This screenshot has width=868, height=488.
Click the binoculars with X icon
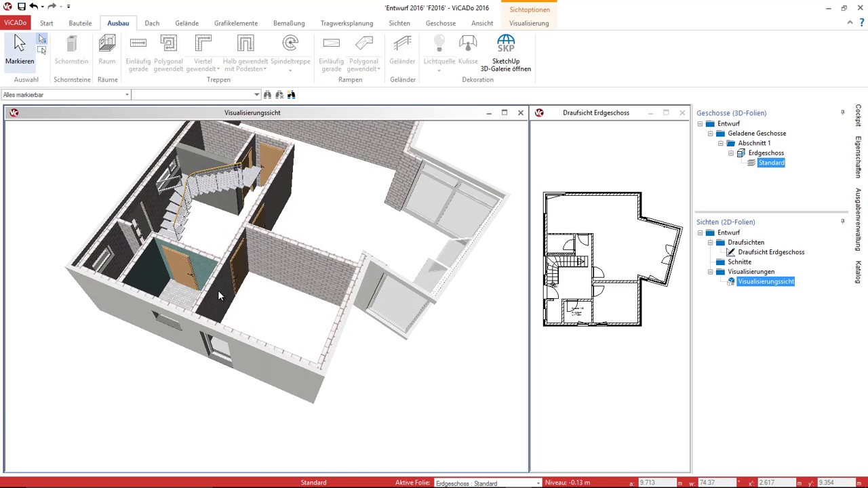[x=279, y=95]
